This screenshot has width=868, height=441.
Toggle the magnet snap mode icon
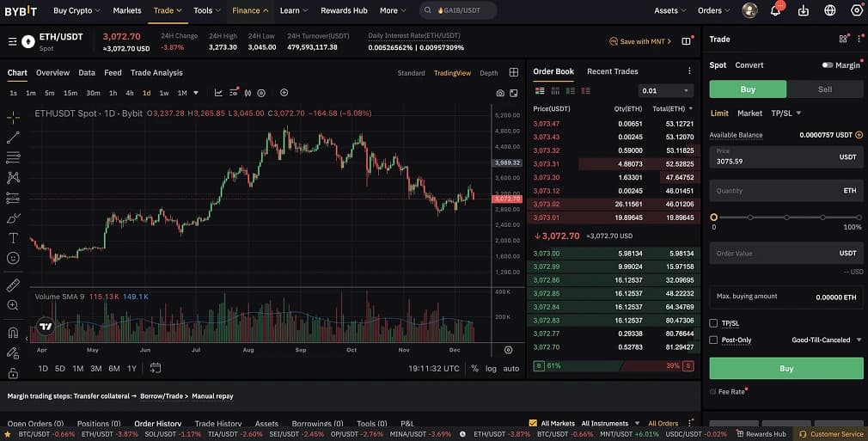[13, 333]
